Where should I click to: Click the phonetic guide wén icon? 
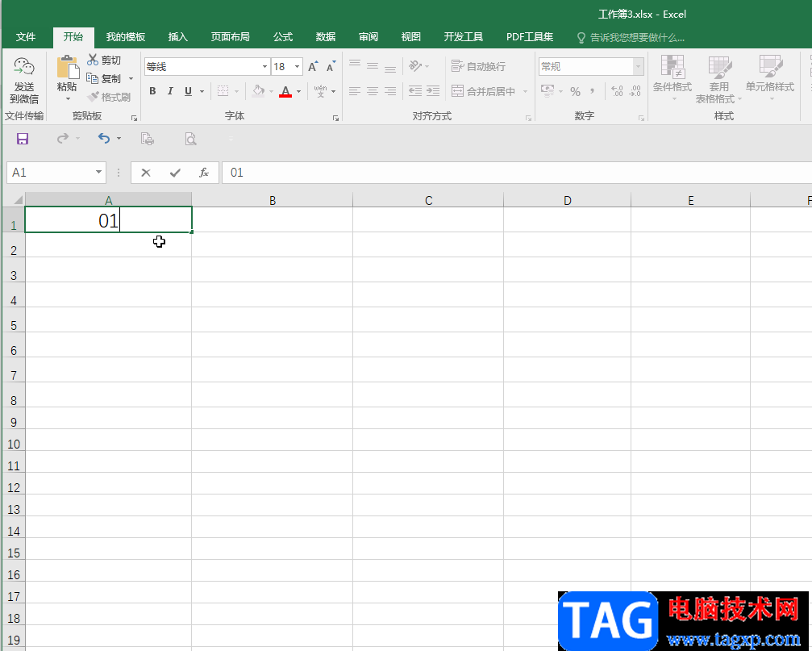tap(321, 91)
